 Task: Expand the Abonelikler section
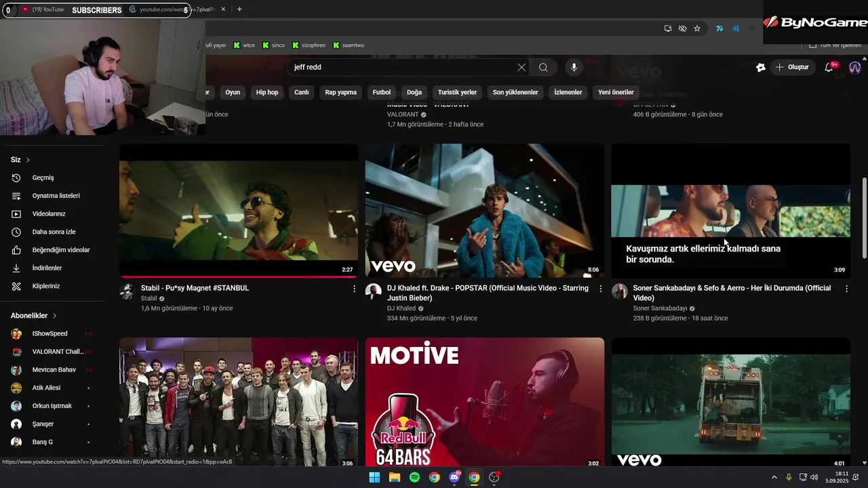tap(34, 315)
